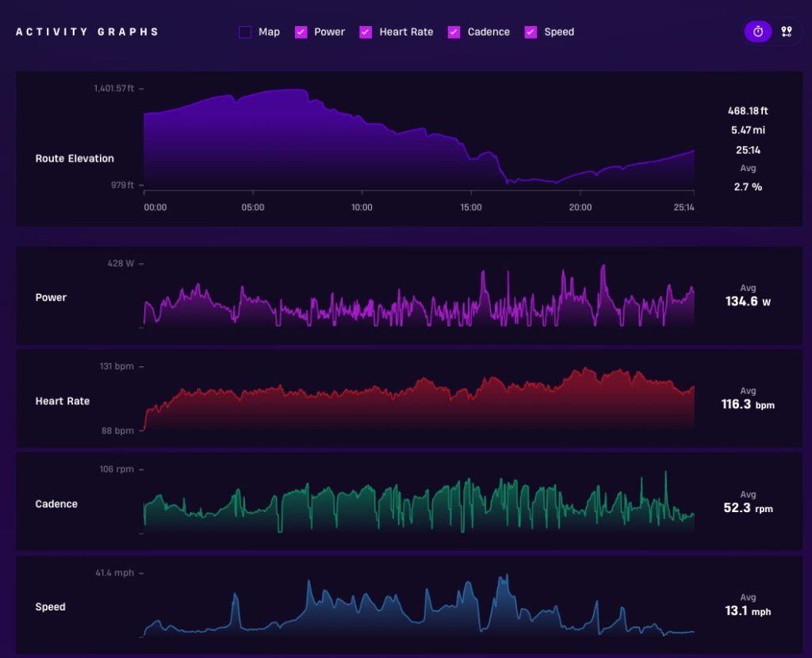Screen dimensions: 812x658
Task: Click the 106 rpm axis maximum
Action: point(117,469)
